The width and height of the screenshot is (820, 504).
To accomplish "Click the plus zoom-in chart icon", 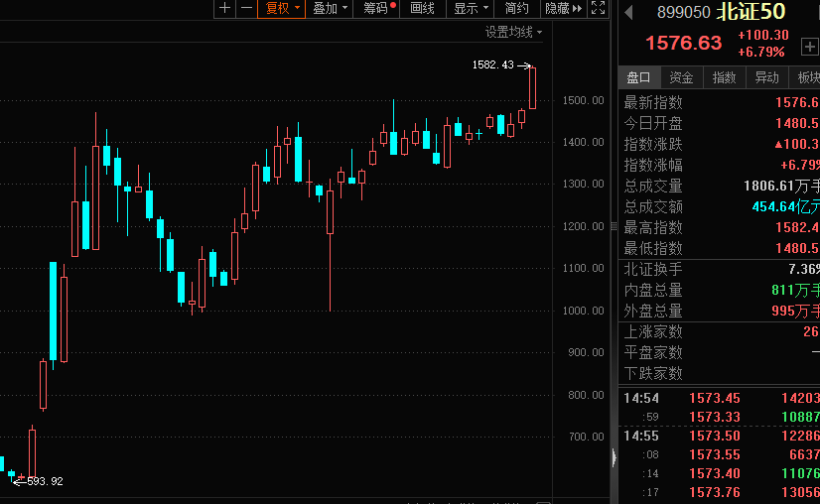I will coord(224,9).
